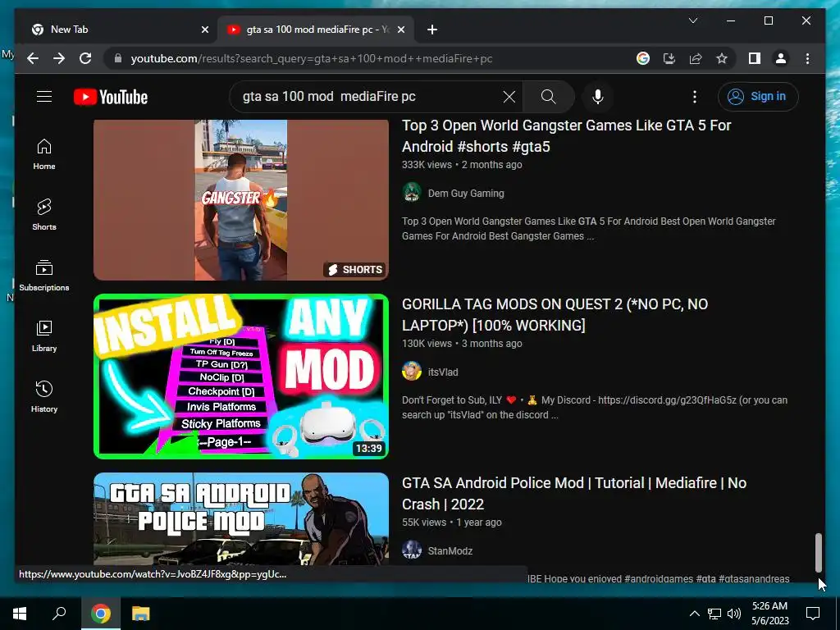Click the page vertical scrollbar thumb
Image resolution: width=840 pixels, height=630 pixels.
pyautogui.click(x=818, y=552)
